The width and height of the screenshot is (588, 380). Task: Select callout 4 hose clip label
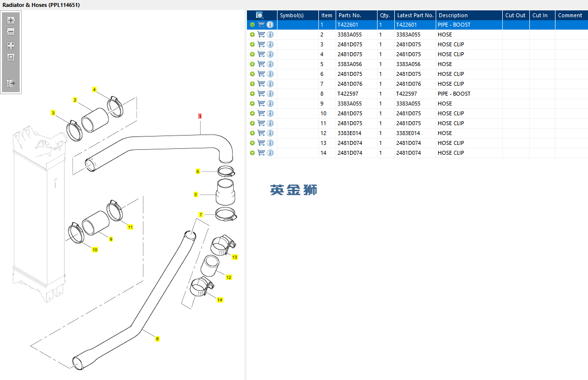[x=94, y=90]
